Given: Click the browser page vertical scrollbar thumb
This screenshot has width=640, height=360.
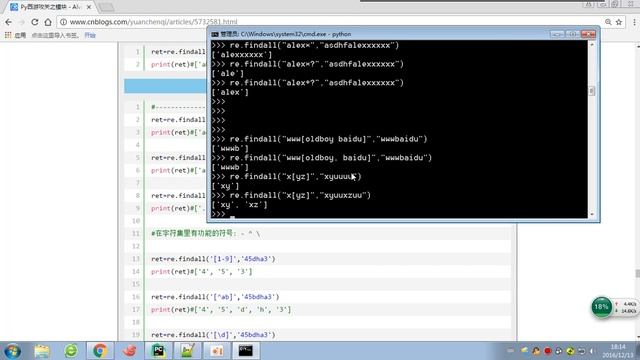Looking at the screenshot, I should pos(638,274).
